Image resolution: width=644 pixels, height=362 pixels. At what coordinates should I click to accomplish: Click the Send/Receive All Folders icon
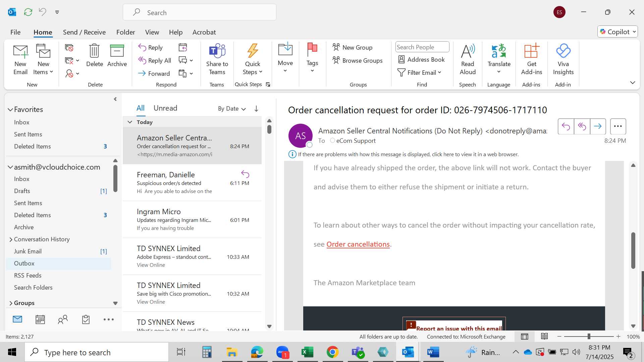28,12
